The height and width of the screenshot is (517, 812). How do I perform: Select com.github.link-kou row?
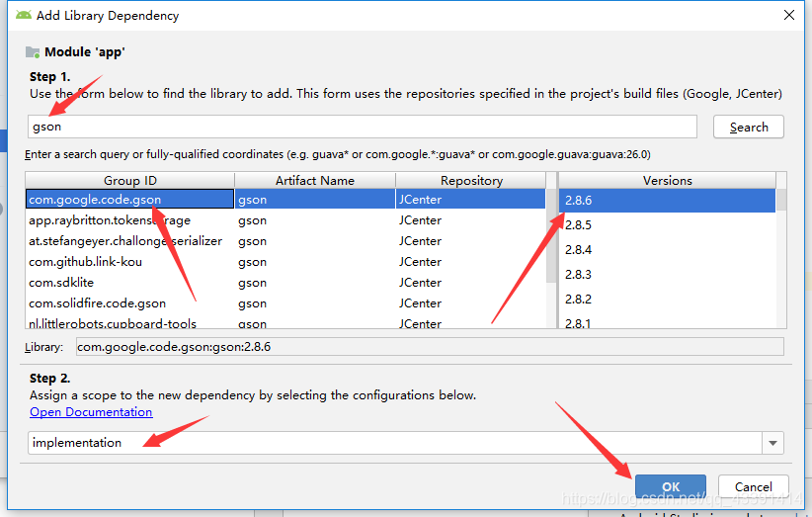point(285,262)
